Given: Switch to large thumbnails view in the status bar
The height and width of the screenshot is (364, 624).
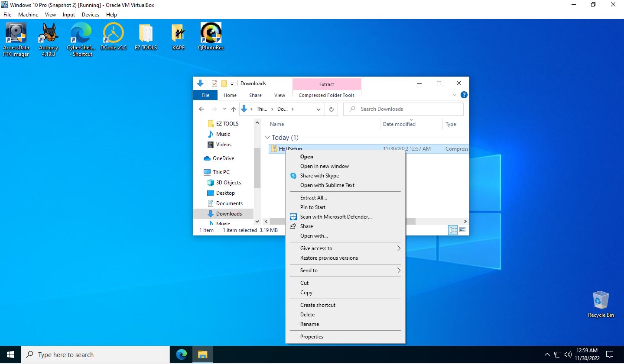Looking at the screenshot, I should [x=462, y=230].
